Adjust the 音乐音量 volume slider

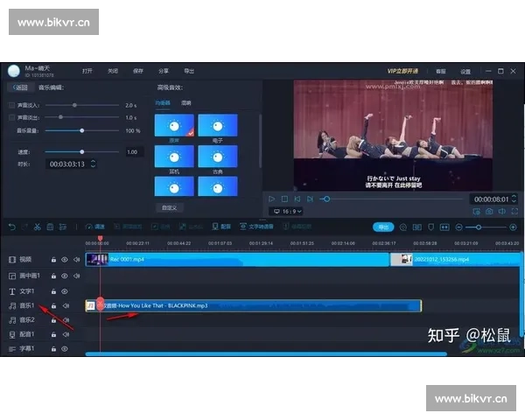[82, 130]
